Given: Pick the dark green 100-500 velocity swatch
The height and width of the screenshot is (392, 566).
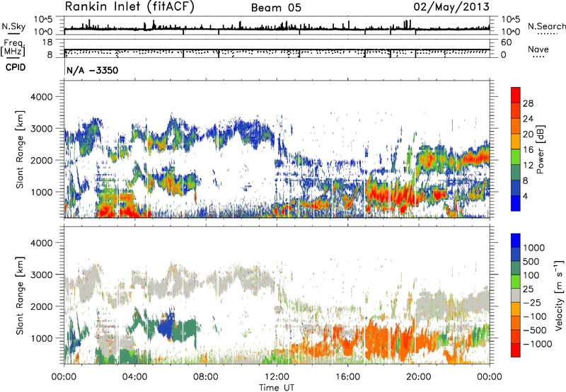Looking at the screenshot, I should click(x=516, y=268).
